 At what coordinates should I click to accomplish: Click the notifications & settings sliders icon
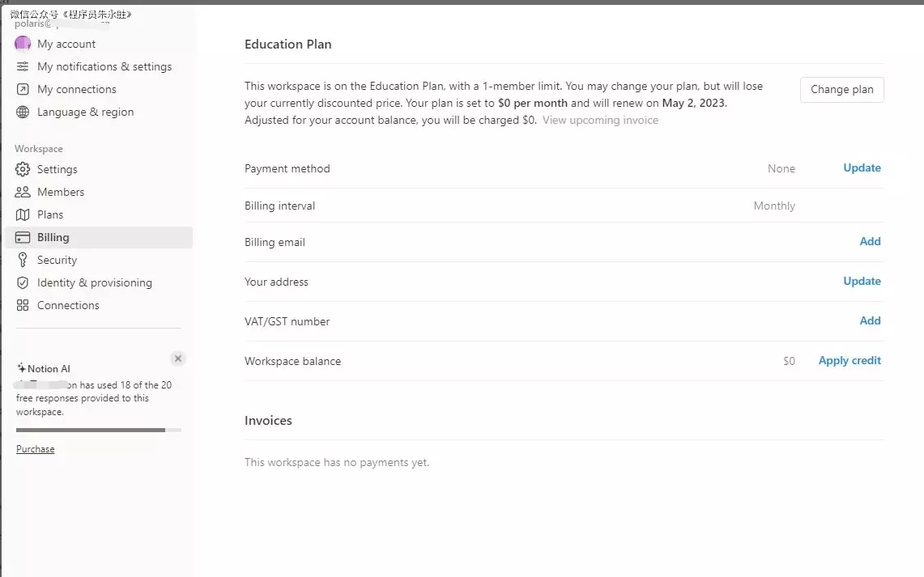click(23, 66)
